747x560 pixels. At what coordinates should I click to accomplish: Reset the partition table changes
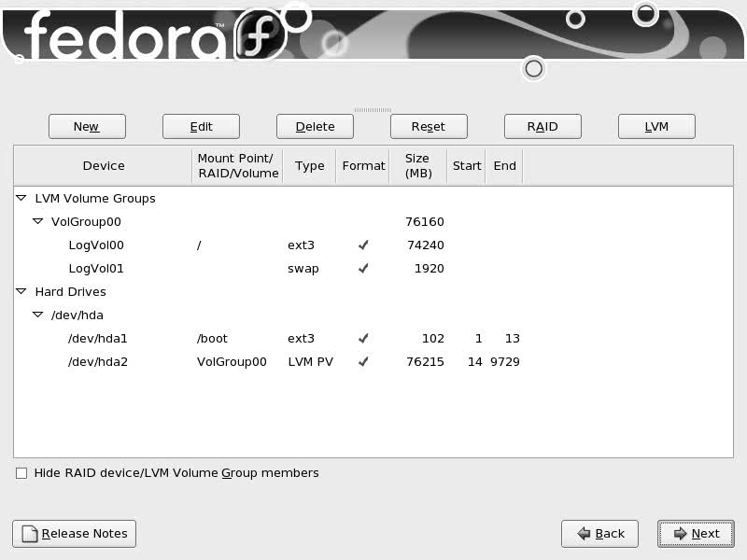tap(429, 127)
